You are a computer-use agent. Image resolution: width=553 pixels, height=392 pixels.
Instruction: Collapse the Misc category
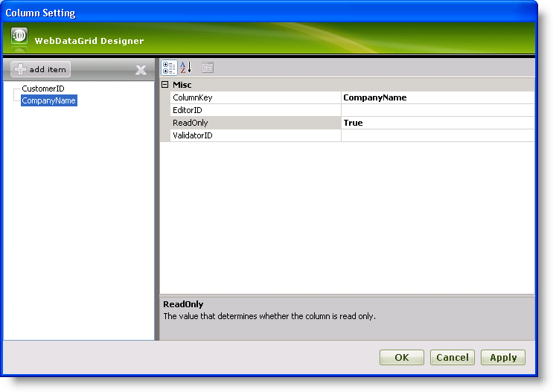(164, 85)
